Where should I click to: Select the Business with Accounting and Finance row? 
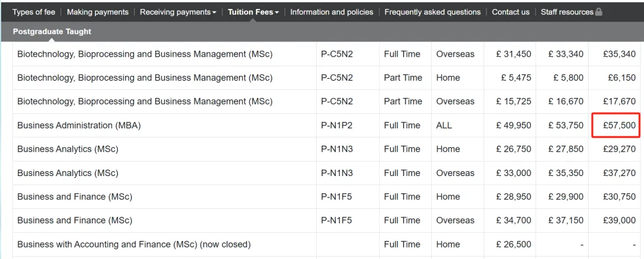[134, 244]
